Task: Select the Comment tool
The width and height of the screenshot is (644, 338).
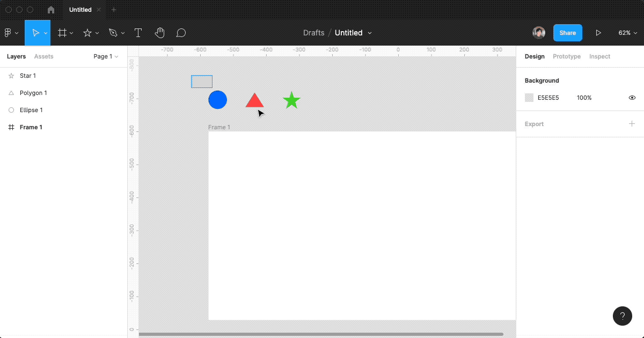Action: (x=181, y=33)
